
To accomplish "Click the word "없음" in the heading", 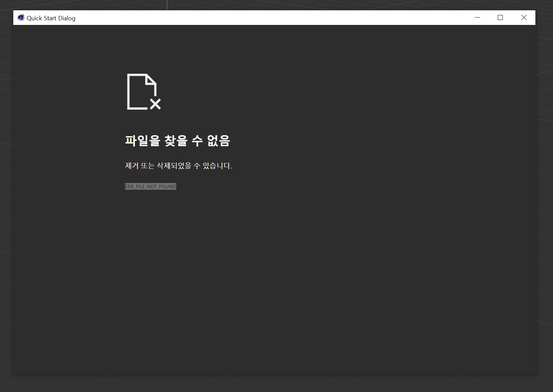I will point(218,141).
